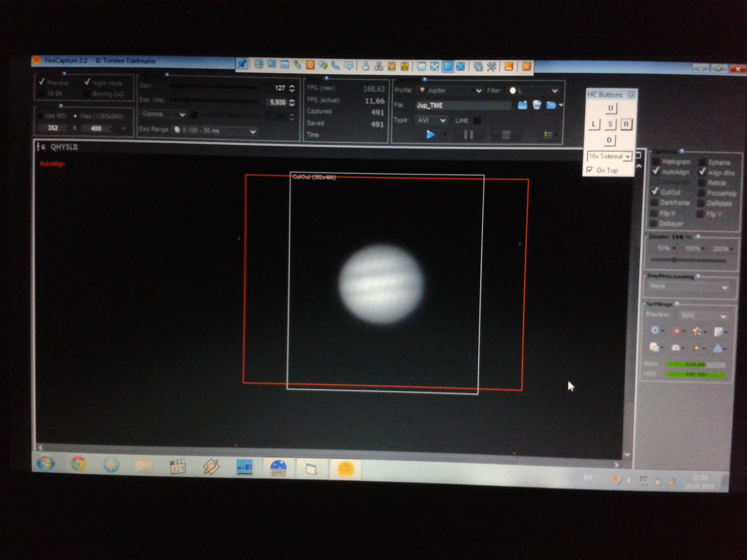Click the trash bin icon beside filename
747x560 pixels.
pos(537,105)
